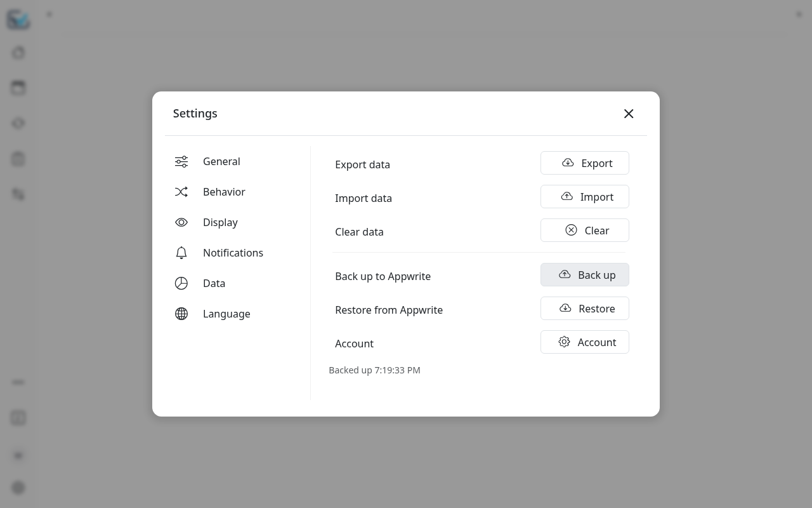Go to Notifications settings with bell icon

232,253
